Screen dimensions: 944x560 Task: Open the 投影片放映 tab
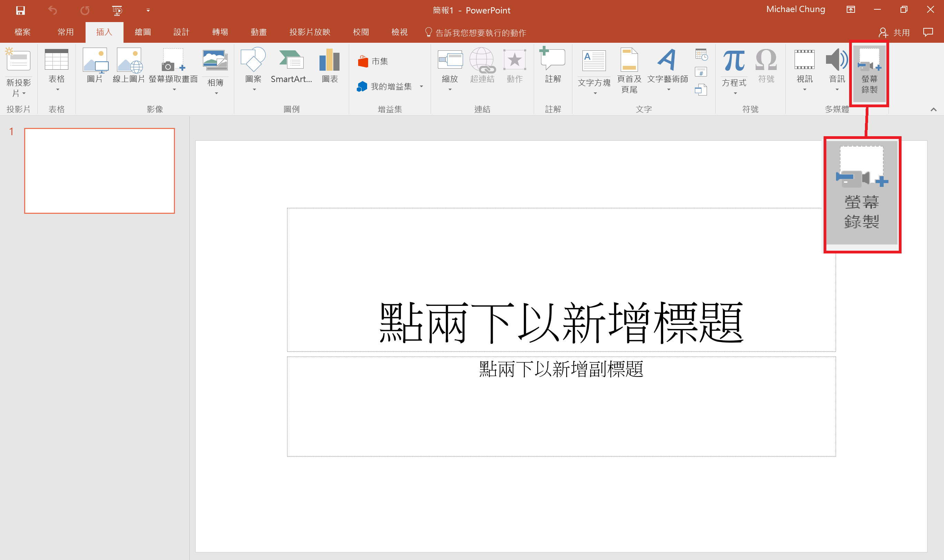pos(309,32)
